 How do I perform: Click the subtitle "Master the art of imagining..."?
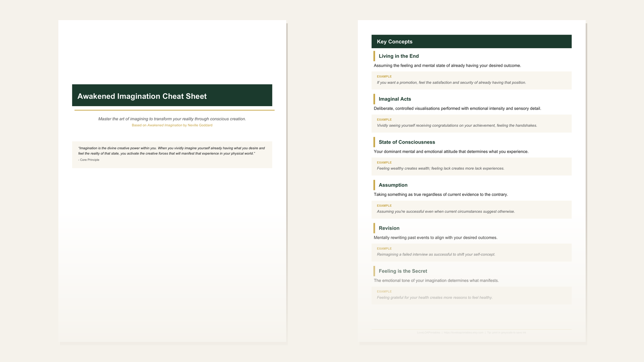[x=172, y=119]
